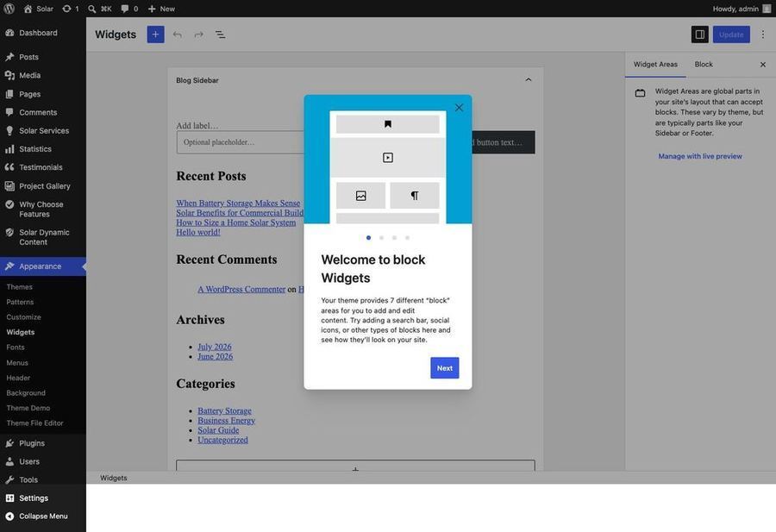The height and width of the screenshot is (532, 776).
Task: Open Plugins in the admin menu
Action: click(43, 443)
